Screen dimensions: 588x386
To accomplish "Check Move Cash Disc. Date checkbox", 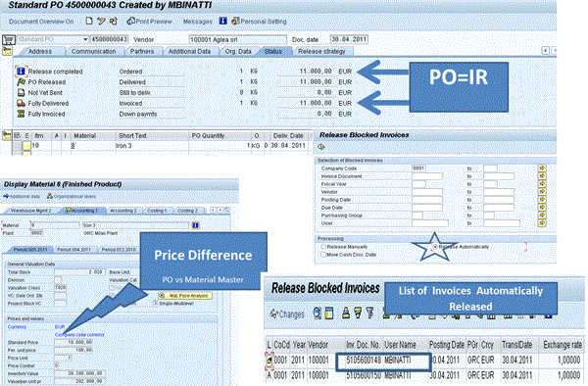I will [323, 255].
